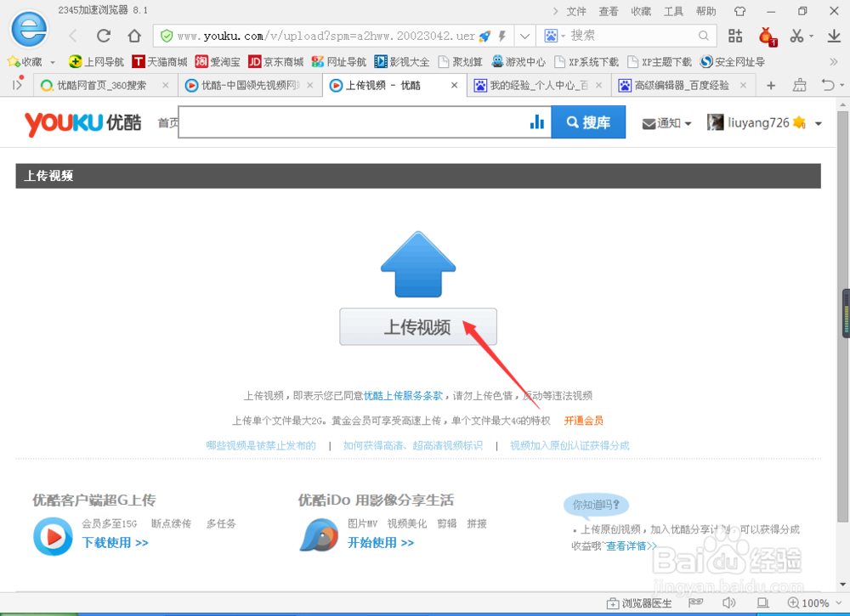Click the YOUKU 优酷 logo
The image size is (850, 616).
82,123
